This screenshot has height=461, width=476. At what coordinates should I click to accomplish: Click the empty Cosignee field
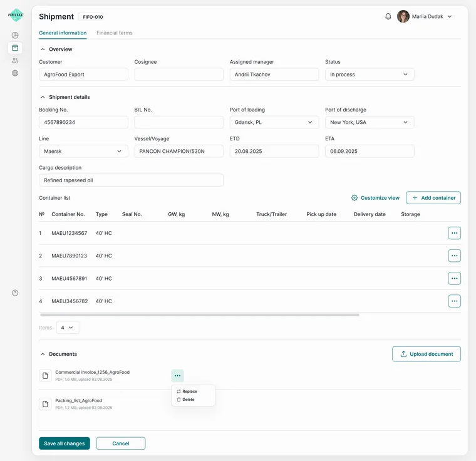pos(178,75)
